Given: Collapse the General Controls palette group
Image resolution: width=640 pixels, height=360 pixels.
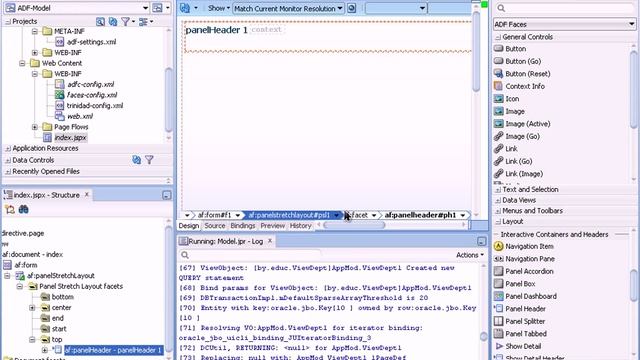Looking at the screenshot, I should pyautogui.click(x=498, y=37).
